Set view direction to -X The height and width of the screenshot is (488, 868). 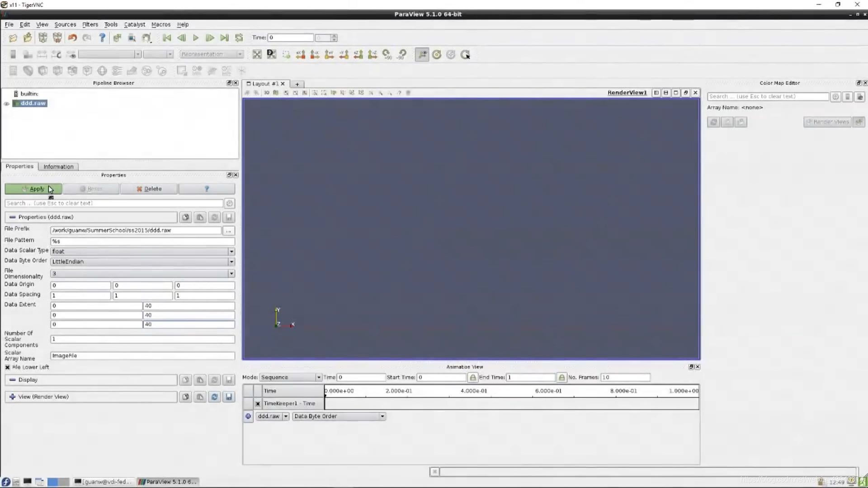pos(315,55)
